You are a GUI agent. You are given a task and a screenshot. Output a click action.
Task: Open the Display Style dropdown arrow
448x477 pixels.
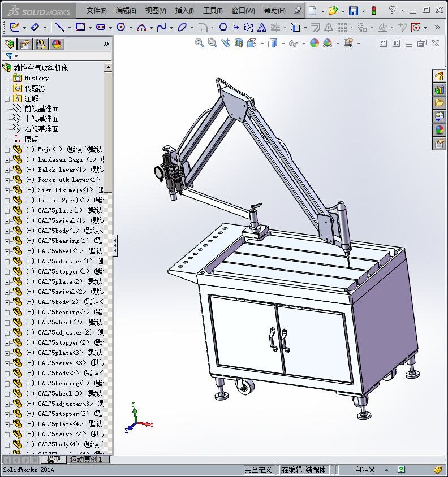pyautogui.click(x=283, y=44)
